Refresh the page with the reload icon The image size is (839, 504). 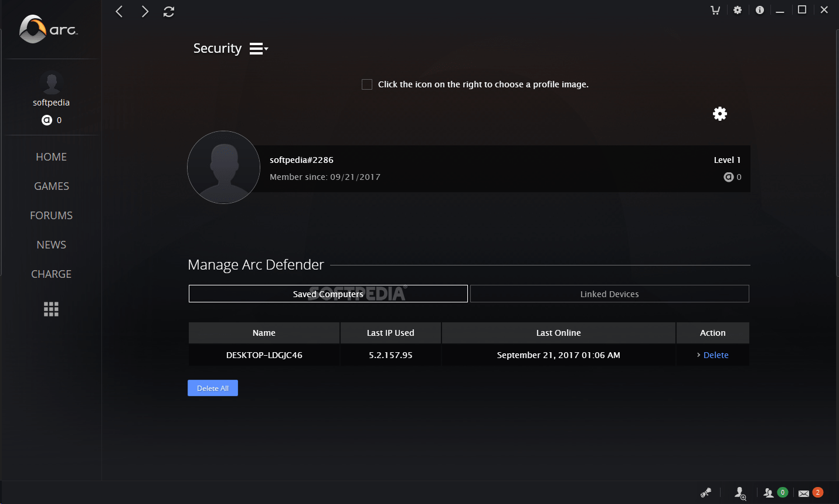169,11
